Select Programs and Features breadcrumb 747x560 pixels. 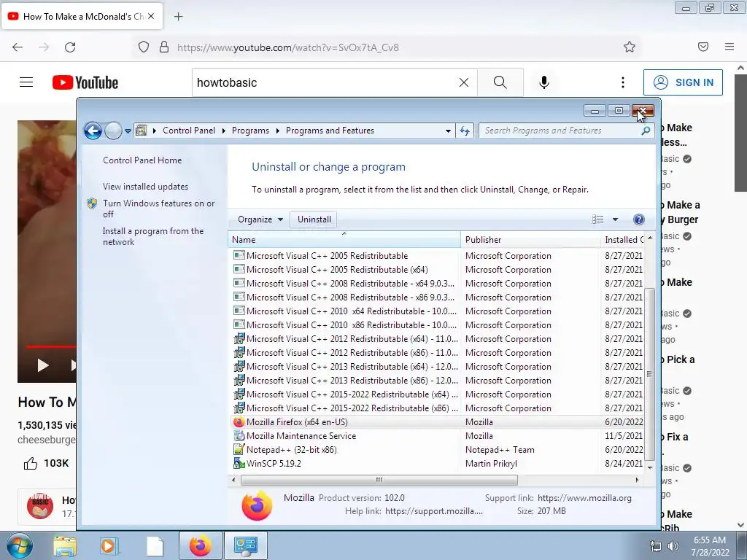pyautogui.click(x=330, y=131)
